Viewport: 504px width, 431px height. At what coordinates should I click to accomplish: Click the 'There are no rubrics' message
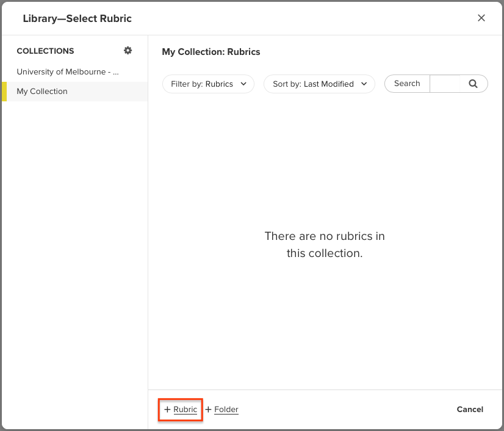pos(325,244)
